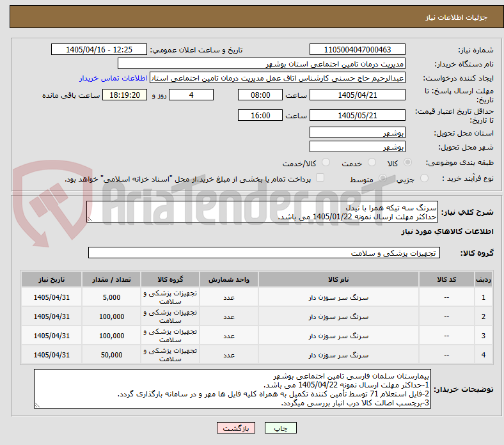Click the quantity 50,000 in row 4
Screen dimensions: 504x445
(x=111, y=355)
